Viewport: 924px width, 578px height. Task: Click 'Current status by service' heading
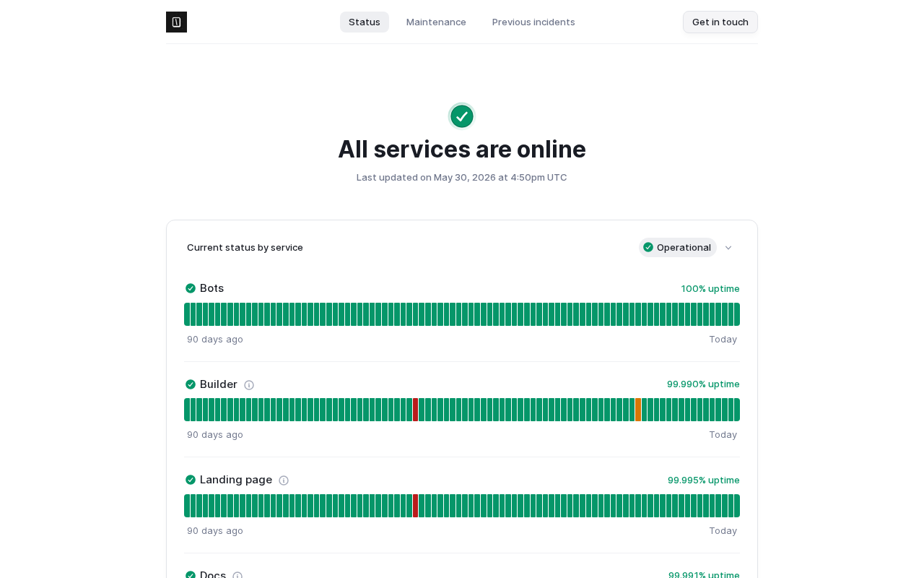pyautogui.click(x=245, y=247)
